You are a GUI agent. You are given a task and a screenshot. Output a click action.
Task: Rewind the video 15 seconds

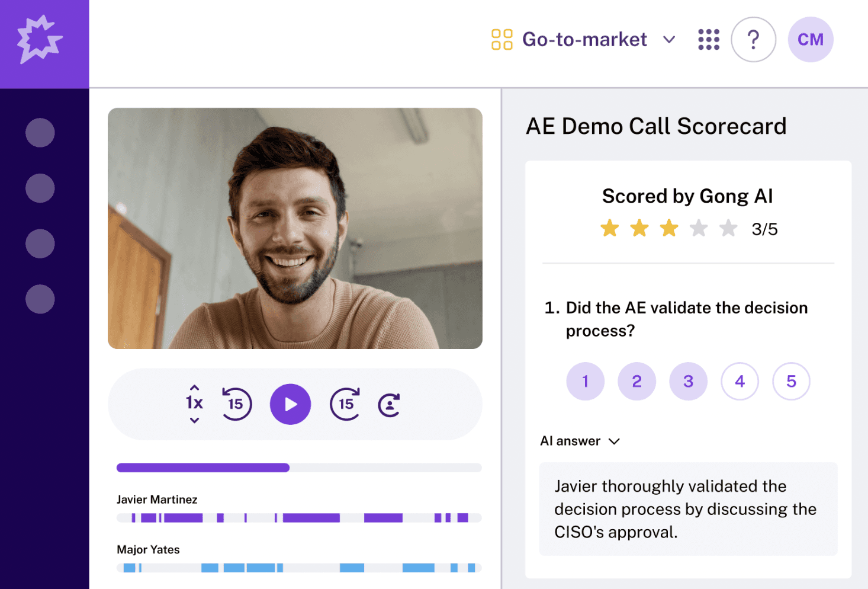click(x=236, y=404)
